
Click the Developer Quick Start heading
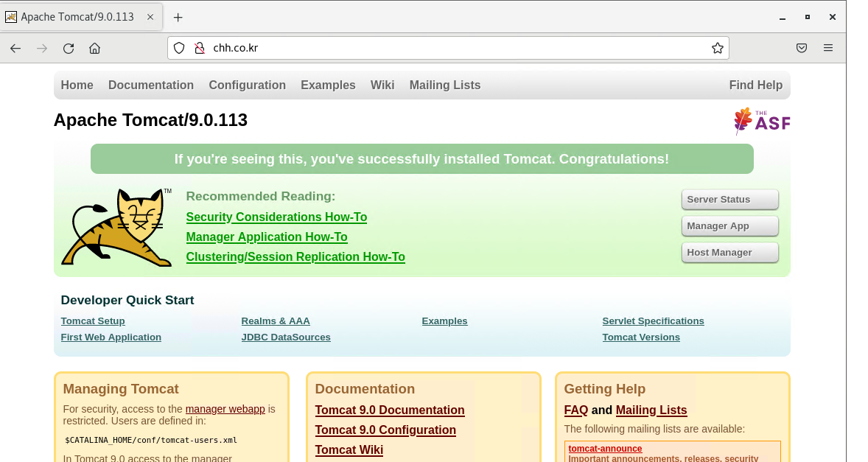[127, 301]
